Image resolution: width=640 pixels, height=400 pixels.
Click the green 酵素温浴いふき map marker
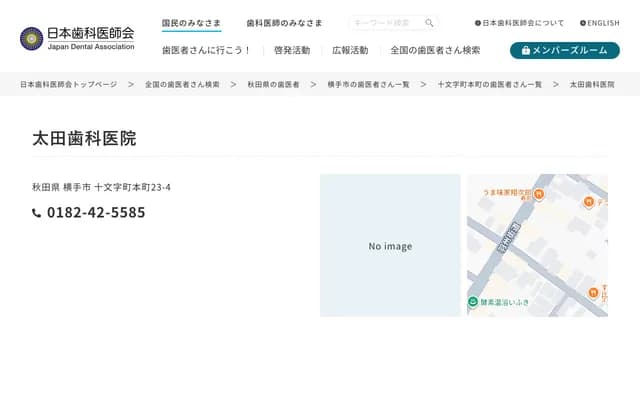point(472,301)
